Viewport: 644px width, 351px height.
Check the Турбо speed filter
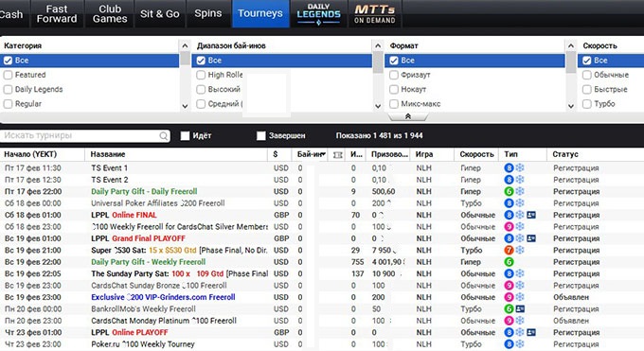[587, 104]
